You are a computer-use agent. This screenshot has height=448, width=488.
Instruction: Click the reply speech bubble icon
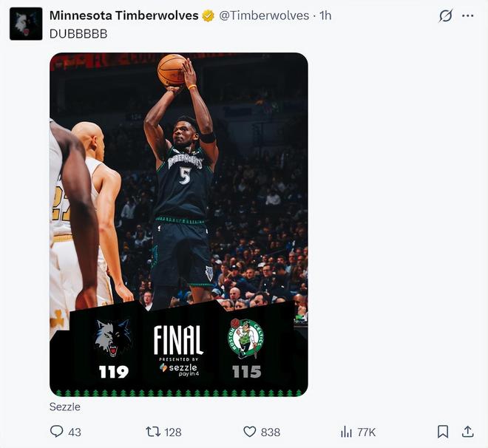coord(56,431)
